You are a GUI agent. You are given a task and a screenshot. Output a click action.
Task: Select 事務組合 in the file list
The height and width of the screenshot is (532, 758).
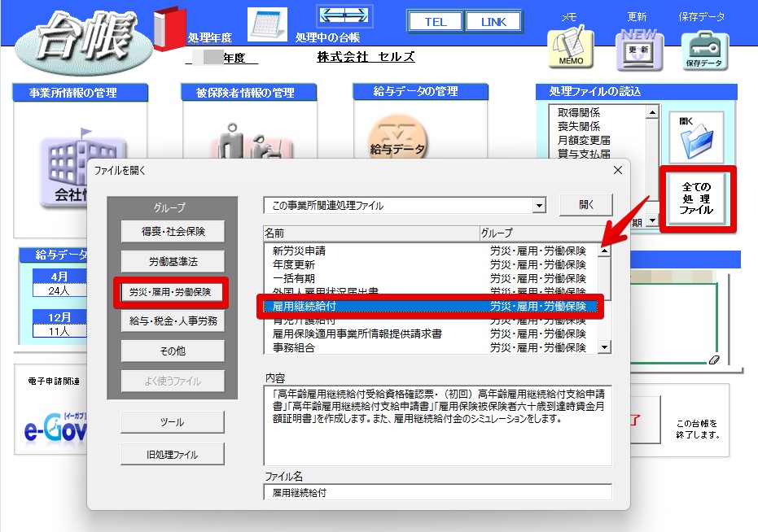tap(431, 348)
